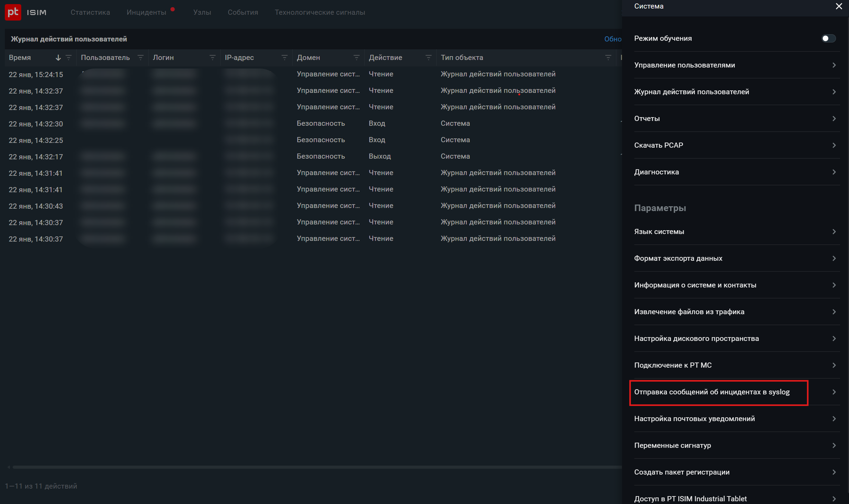Open the filter for the Пользователь column
The width and height of the screenshot is (849, 504).
[x=140, y=57]
